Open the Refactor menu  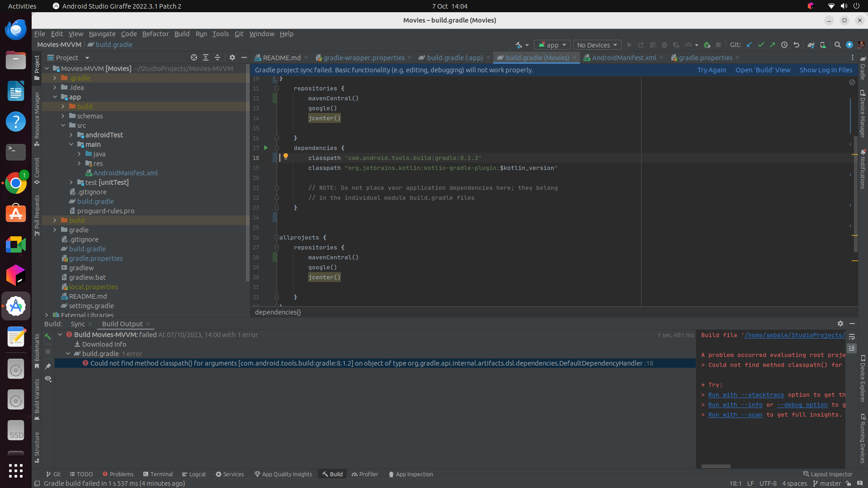coord(155,33)
